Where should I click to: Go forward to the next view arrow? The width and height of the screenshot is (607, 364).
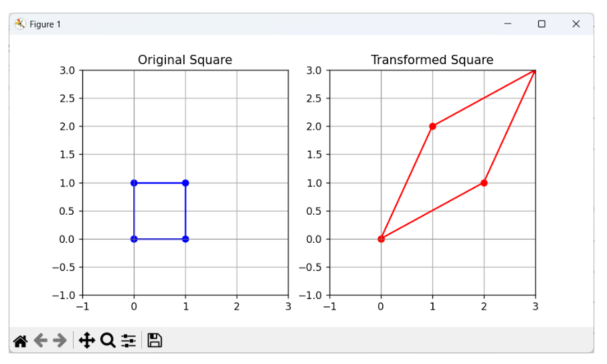coord(60,341)
